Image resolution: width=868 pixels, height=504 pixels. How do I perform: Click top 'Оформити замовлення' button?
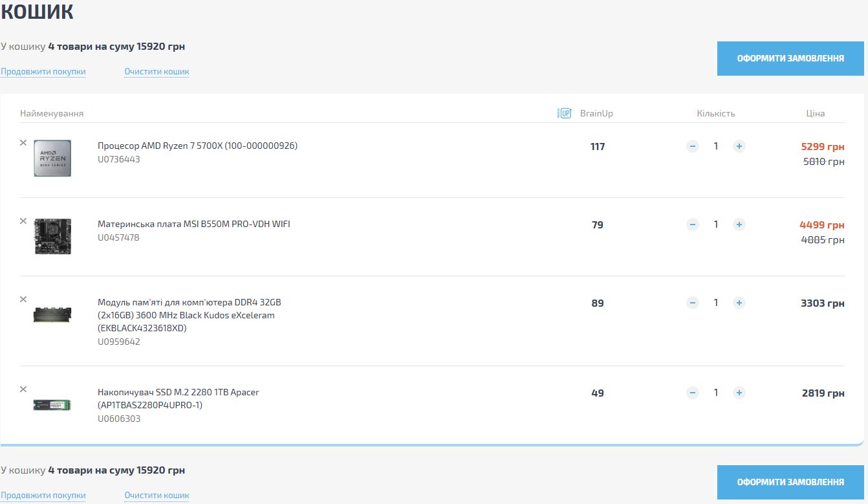pyautogui.click(x=790, y=59)
